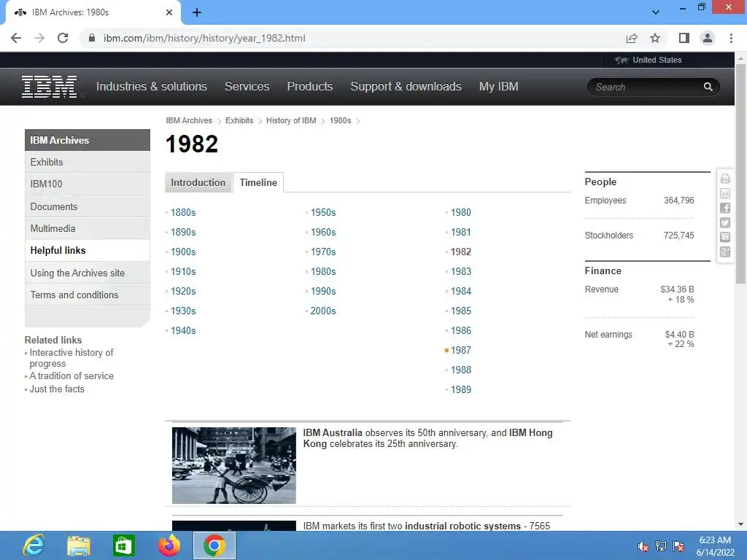Image resolution: width=747 pixels, height=560 pixels.
Task: Click the browser address bar URL
Action: point(204,38)
